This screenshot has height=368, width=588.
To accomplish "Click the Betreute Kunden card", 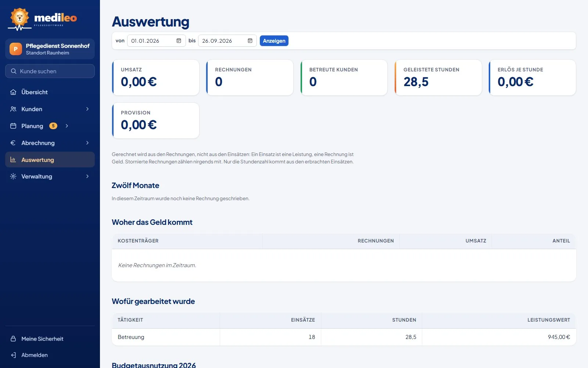I will (x=344, y=78).
